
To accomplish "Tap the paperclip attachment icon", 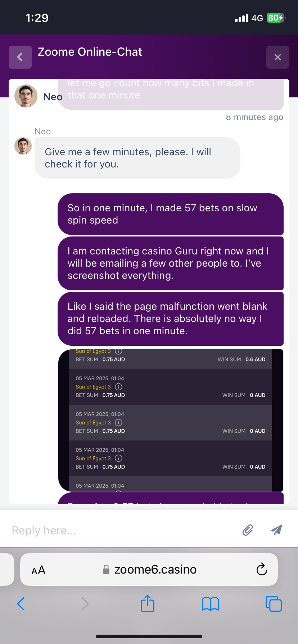I will (x=248, y=530).
